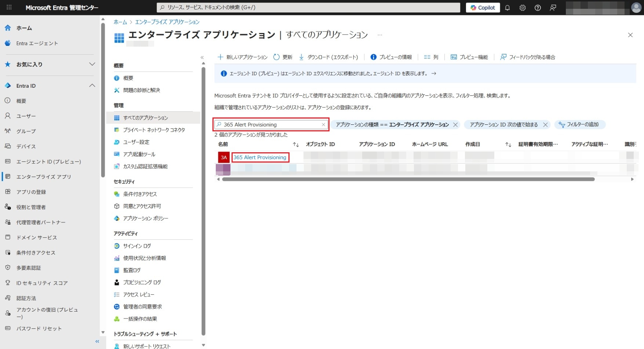This screenshot has height=349, width=644.
Task: Open the settings gear icon
Action: pyautogui.click(x=523, y=8)
